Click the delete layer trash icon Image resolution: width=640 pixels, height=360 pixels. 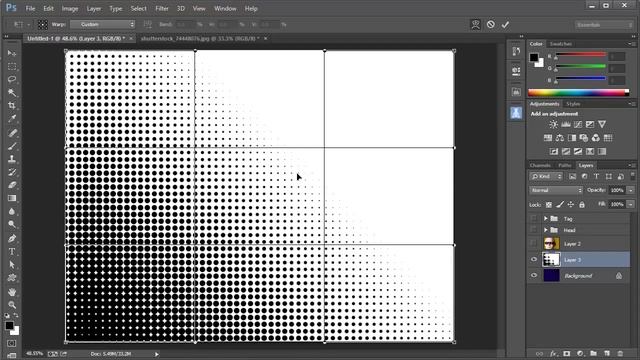pos(620,353)
